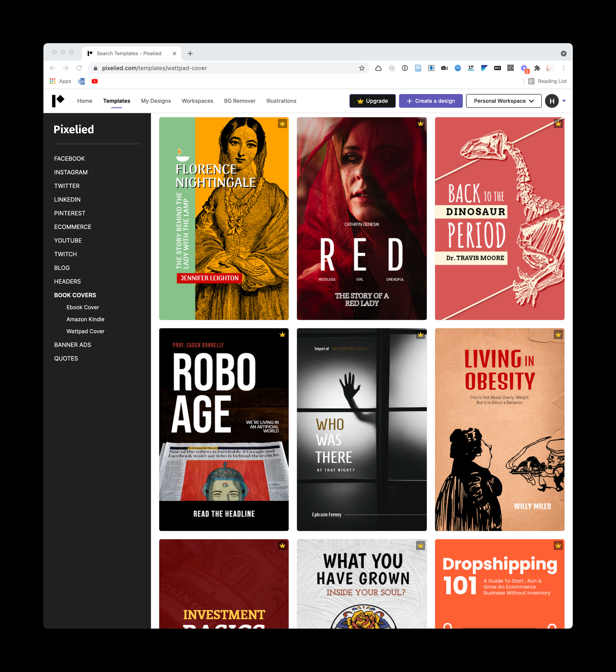Expand the INSTAGRAM category
The width and height of the screenshot is (616, 672).
tap(71, 172)
